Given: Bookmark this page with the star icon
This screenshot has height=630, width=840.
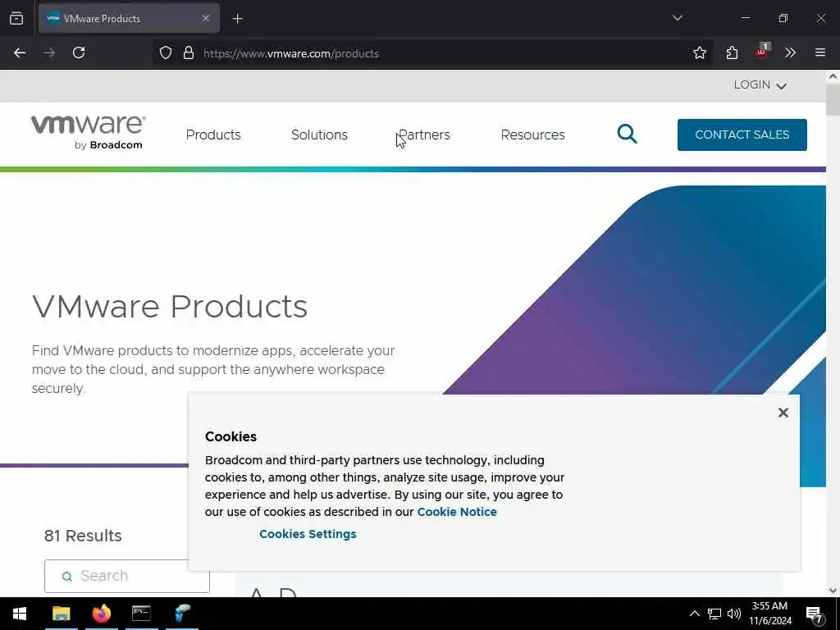Looking at the screenshot, I should [x=699, y=52].
